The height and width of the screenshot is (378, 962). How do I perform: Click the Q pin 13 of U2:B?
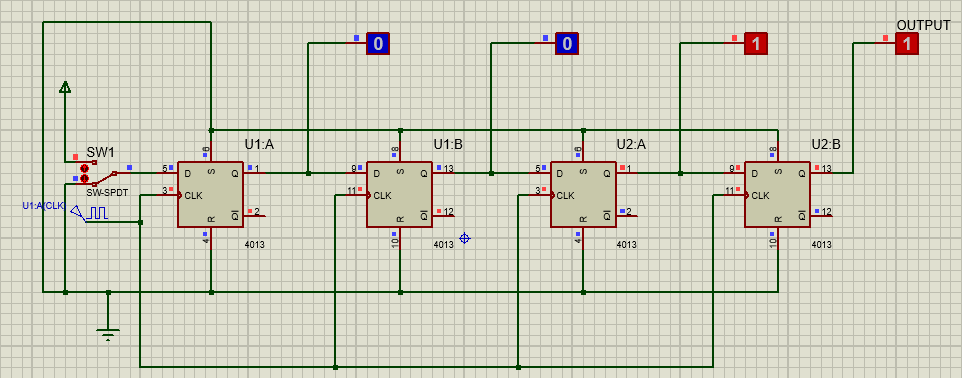click(823, 172)
